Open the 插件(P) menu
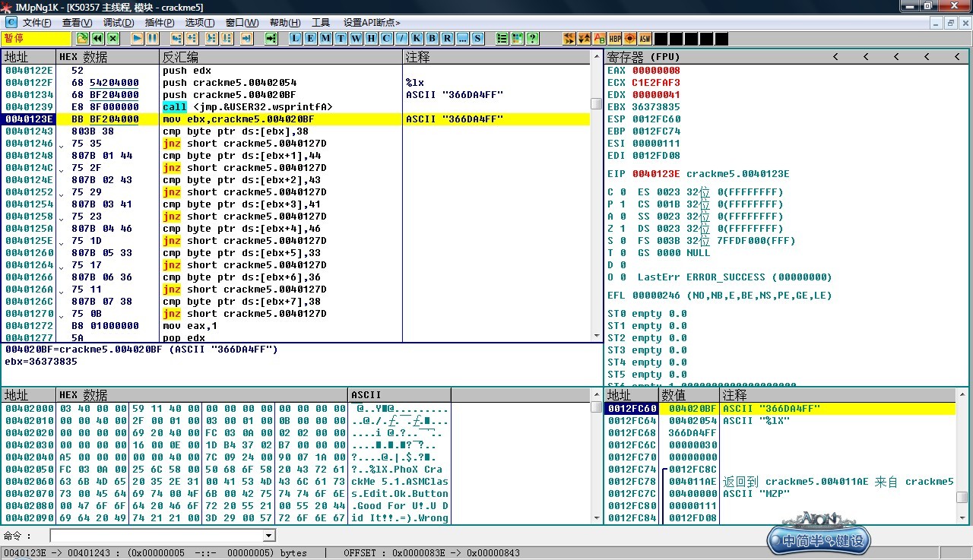Screen dimensions: 973x560 (160, 23)
